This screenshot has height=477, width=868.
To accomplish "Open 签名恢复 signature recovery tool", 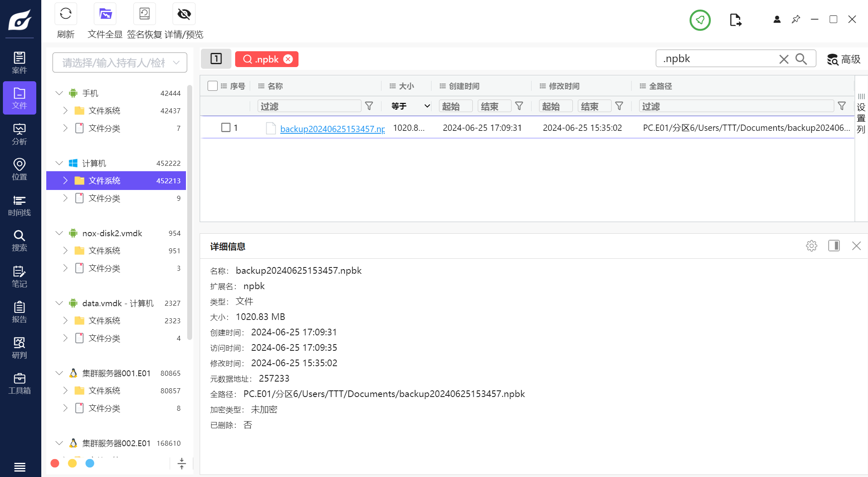I will tap(144, 14).
